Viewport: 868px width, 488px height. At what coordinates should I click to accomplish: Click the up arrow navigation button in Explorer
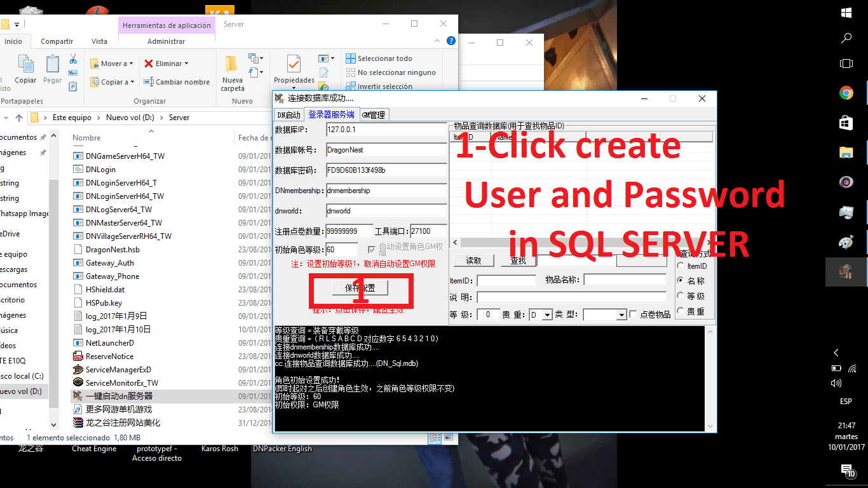[19, 118]
